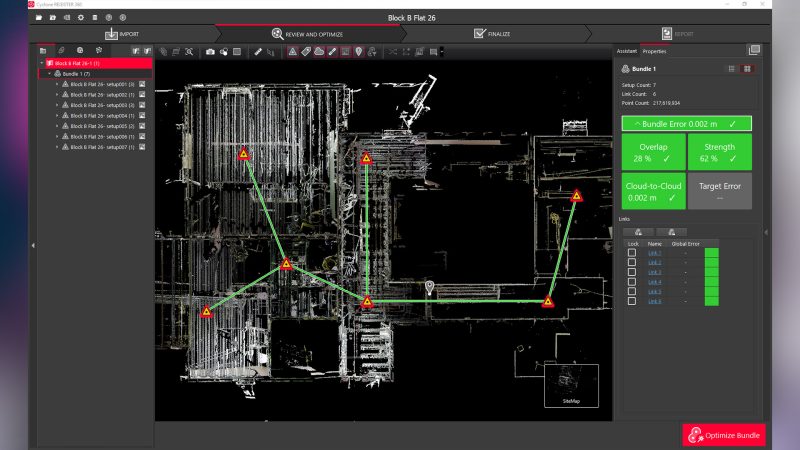The image size is (800, 450).
Task: Expand the Block B Flat 26- setup001 node
Action: click(57, 84)
